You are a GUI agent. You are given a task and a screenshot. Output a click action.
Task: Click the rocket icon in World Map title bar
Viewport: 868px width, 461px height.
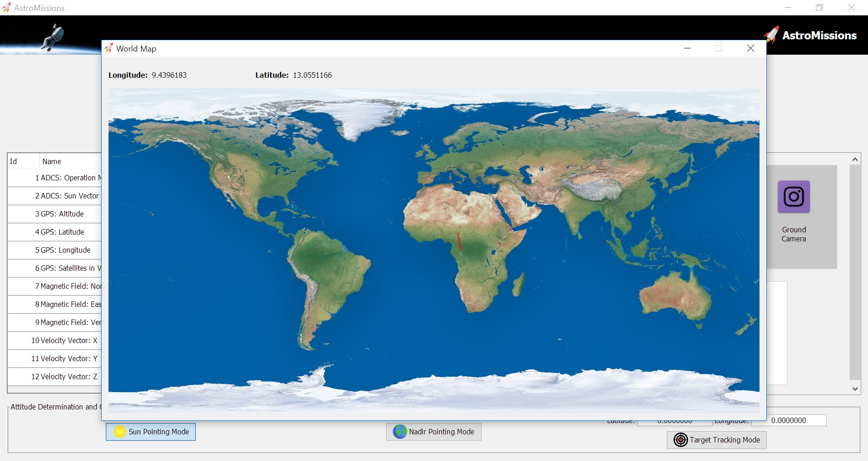pos(109,48)
